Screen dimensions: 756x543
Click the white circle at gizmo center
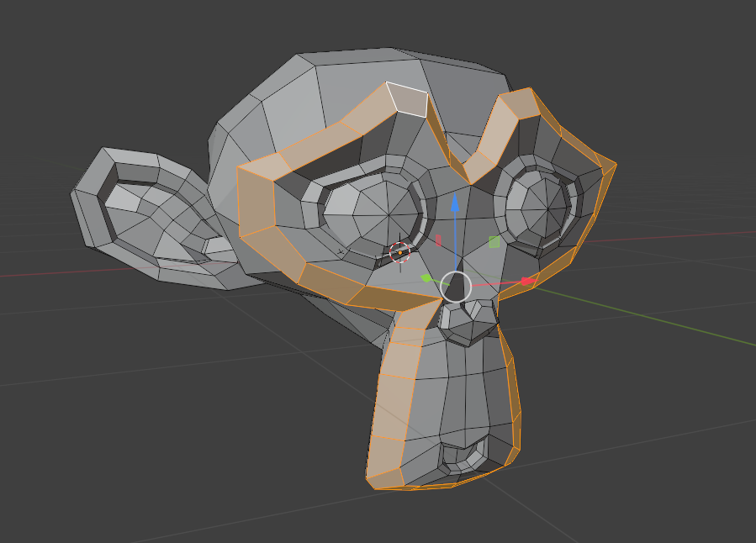point(456,286)
